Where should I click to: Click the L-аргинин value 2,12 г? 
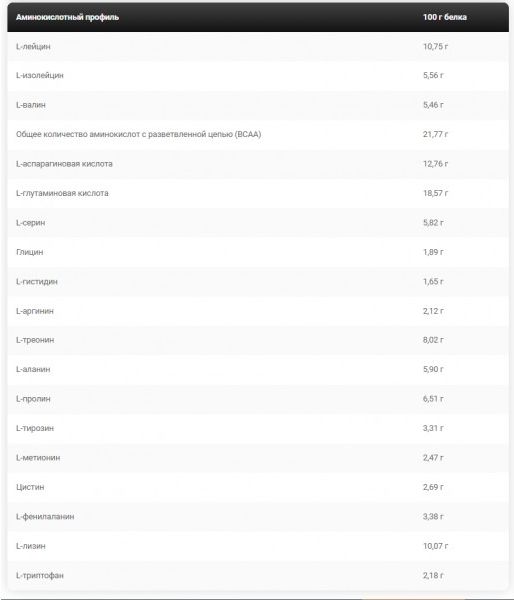[x=433, y=311]
